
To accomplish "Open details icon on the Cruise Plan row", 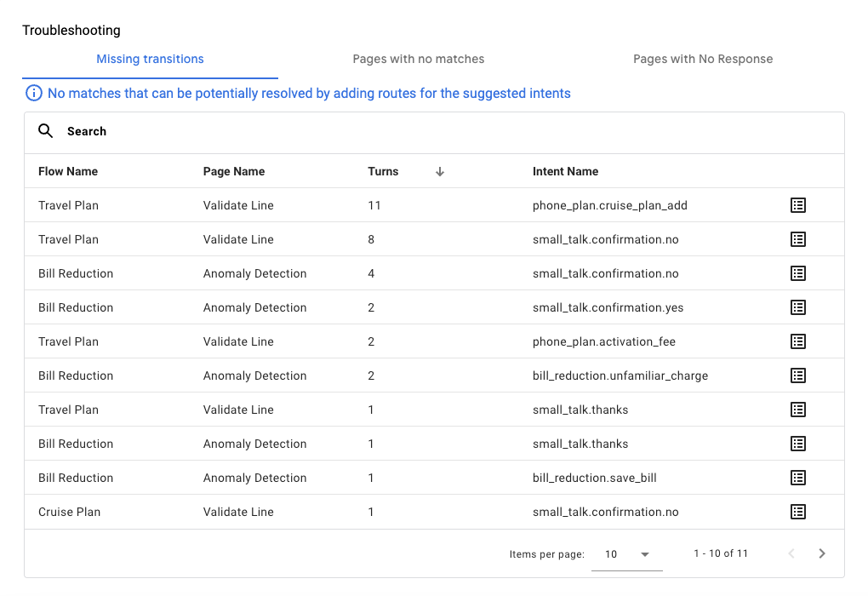I will click(x=797, y=512).
